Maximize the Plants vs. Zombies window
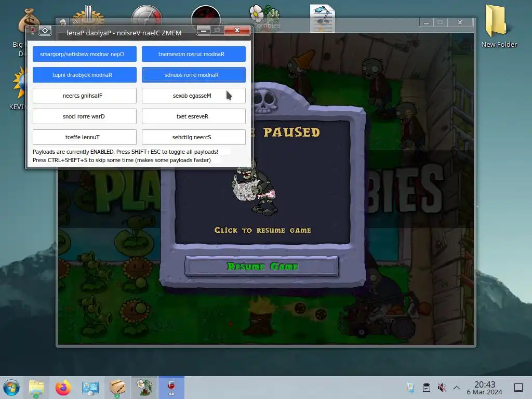Viewport: 532px width, 399px height. point(440,22)
